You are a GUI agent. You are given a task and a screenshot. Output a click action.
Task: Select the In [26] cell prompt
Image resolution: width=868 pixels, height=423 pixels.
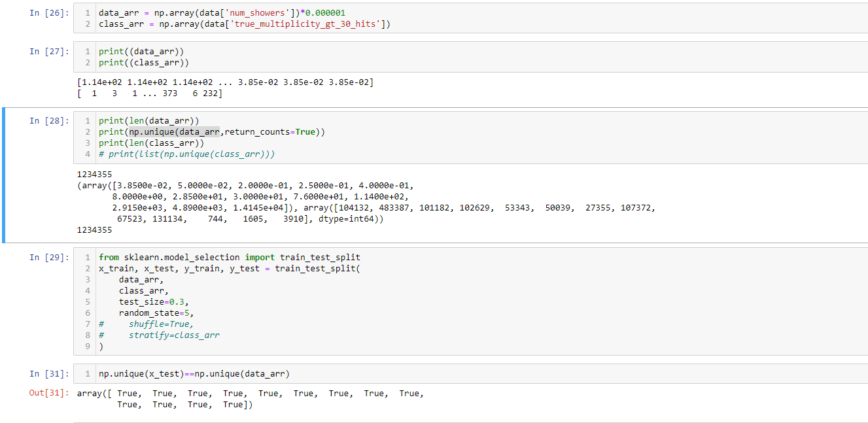(x=48, y=13)
